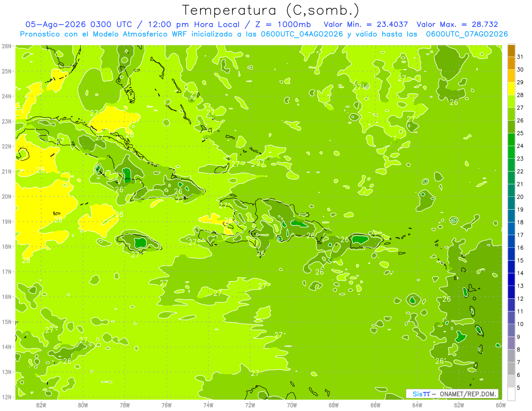Click the blue 'Sisπ' logo text
532x411 pixels.
pos(421,394)
